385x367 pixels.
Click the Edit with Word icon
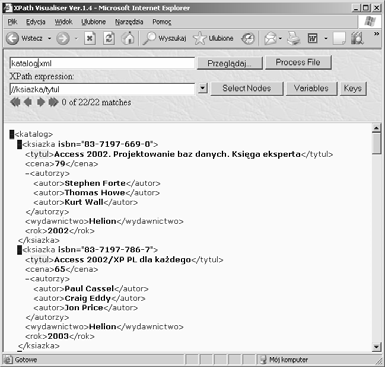[313, 39]
